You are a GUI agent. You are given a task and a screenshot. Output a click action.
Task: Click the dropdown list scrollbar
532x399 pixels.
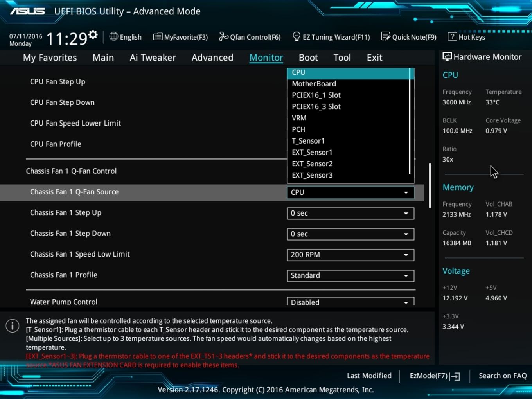click(x=410, y=121)
